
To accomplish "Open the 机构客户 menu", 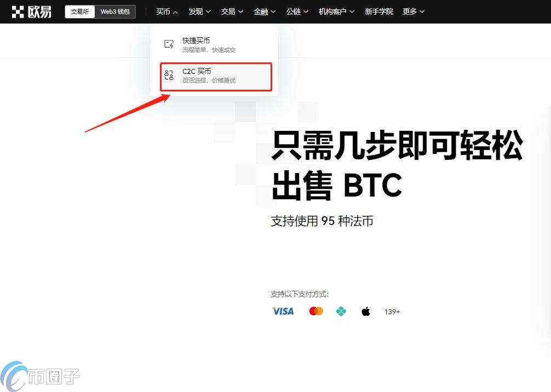I will coord(336,11).
